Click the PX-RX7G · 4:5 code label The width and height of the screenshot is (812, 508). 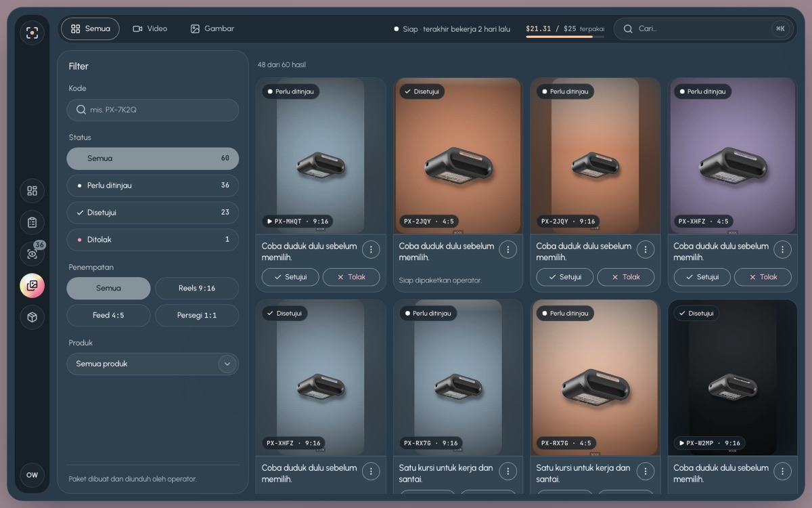coord(566,443)
